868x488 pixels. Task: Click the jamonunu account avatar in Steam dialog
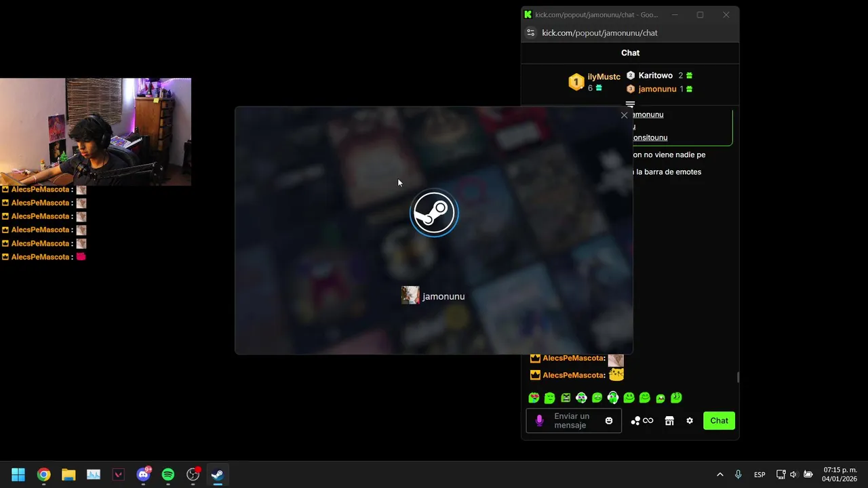pos(410,296)
